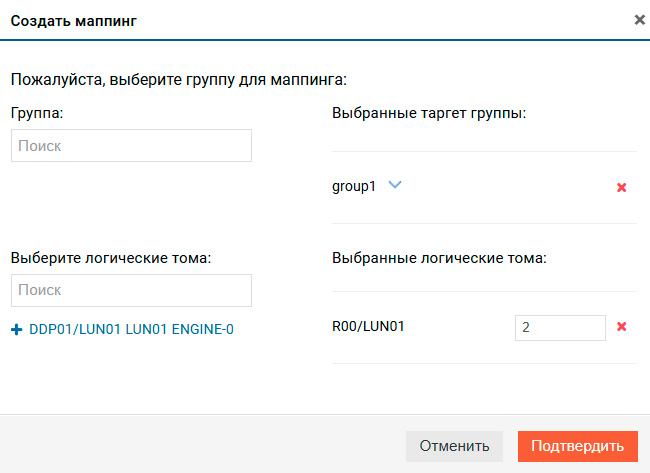Click the Подтвердить button
Image resolution: width=650 pixels, height=473 pixels.
point(577,446)
